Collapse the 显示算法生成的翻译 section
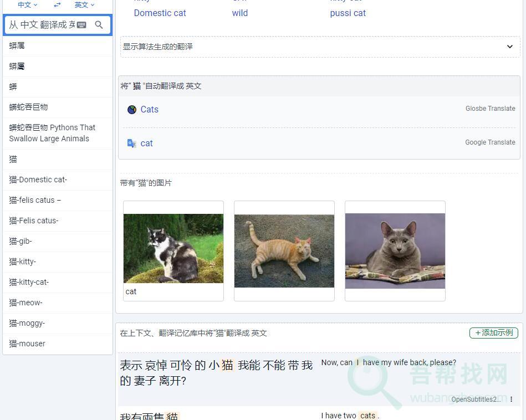526x420 pixels. click(509, 47)
